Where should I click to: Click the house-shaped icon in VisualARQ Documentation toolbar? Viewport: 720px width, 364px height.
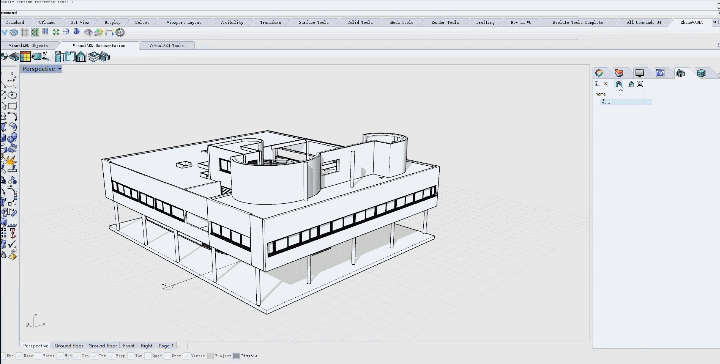81,57
